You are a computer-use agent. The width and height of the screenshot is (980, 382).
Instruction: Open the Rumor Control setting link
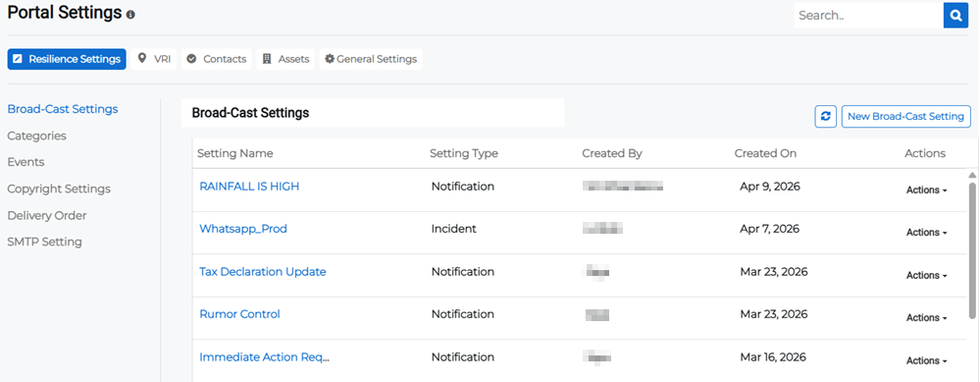point(239,314)
